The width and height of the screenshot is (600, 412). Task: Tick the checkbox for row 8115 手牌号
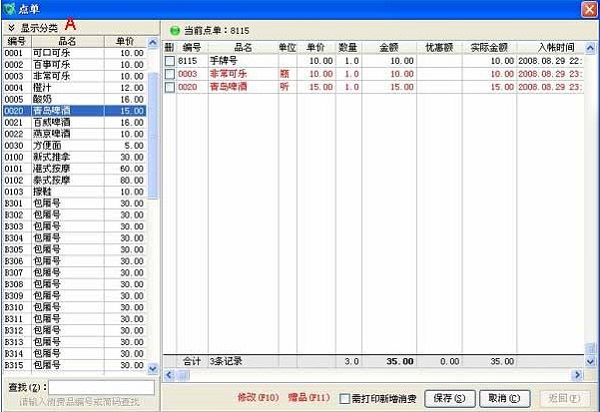click(x=170, y=61)
